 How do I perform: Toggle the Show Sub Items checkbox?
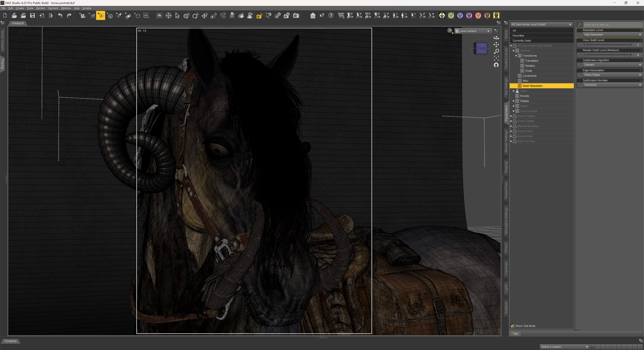click(512, 326)
